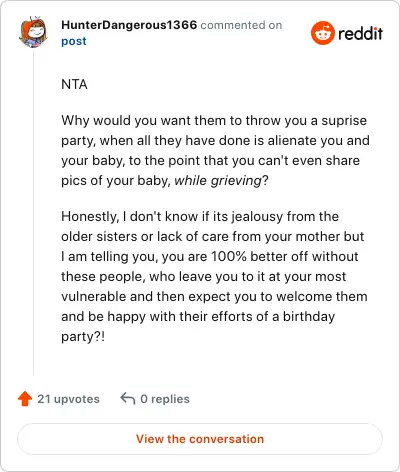Viewport: 400px width, 472px height.
Task: Click the reddit wordmark text logo
Action: pyautogui.click(x=360, y=34)
